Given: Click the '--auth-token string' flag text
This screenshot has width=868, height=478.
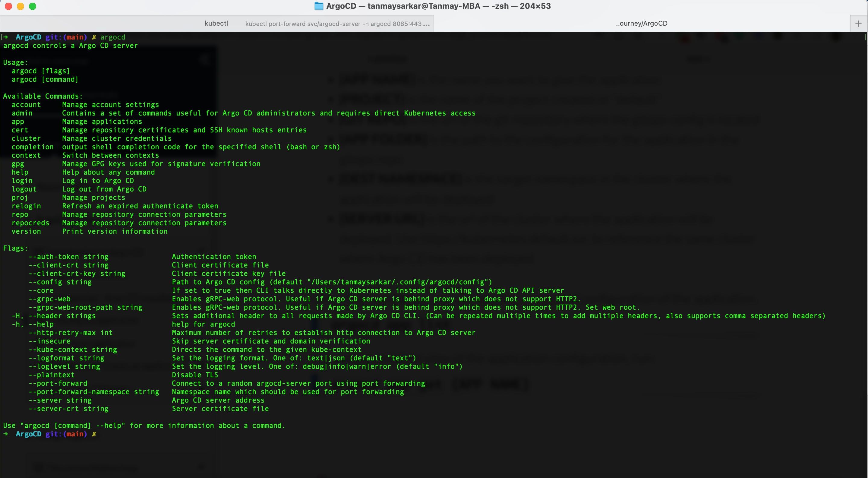Looking at the screenshot, I should pyautogui.click(x=68, y=257).
